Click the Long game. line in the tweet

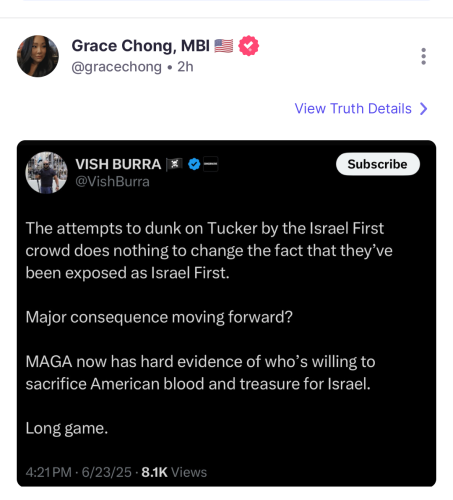coord(67,428)
